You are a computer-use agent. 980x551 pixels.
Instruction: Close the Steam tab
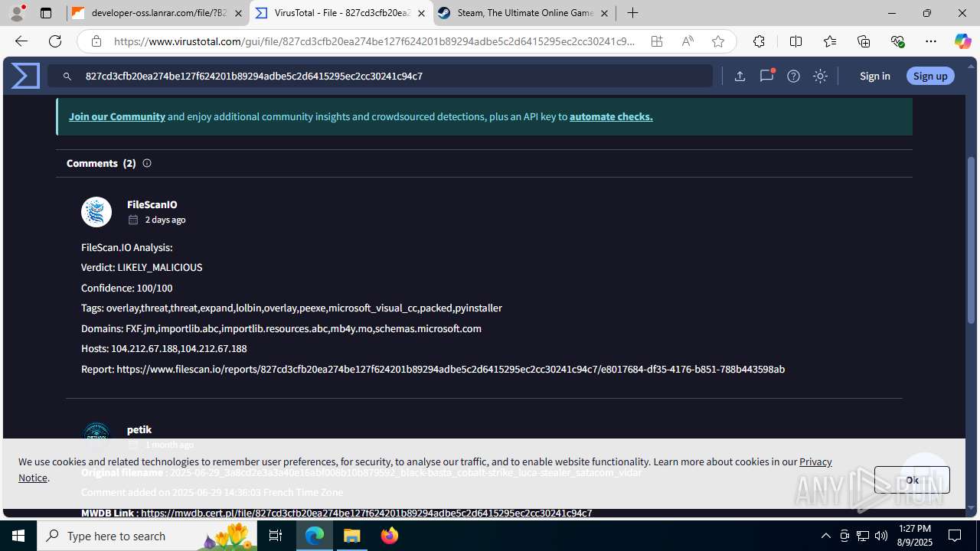tap(604, 13)
